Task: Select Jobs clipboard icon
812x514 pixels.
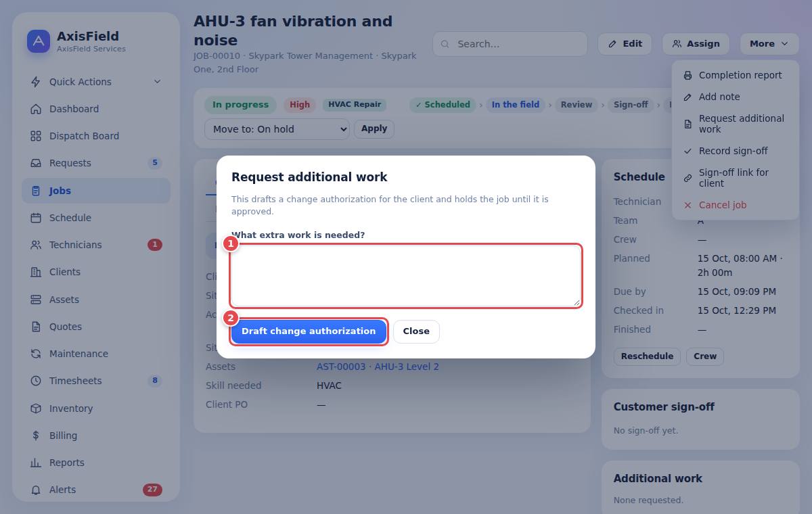Action: 36,191
